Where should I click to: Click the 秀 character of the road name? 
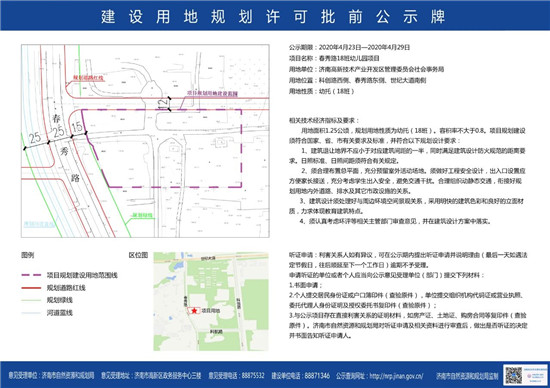click(x=65, y=152)
